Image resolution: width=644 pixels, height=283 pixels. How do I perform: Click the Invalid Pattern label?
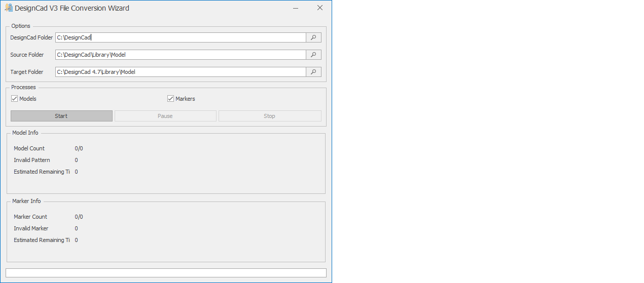click(x=31, y=160)
